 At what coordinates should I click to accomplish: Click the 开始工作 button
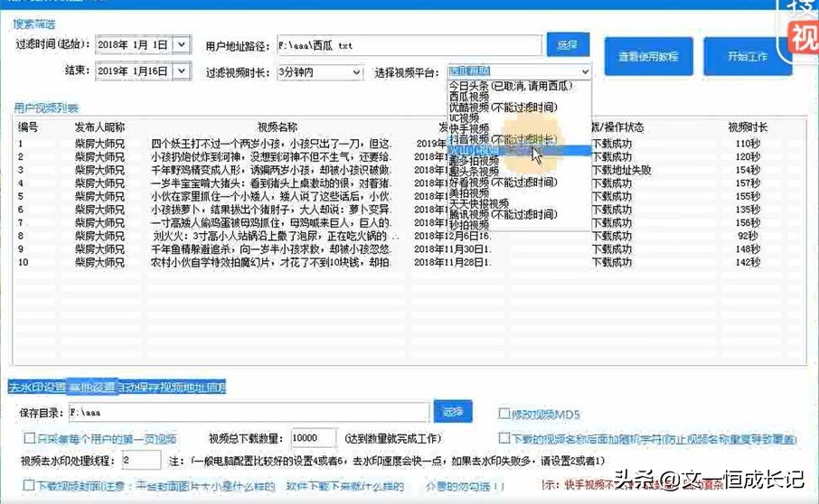(x=748, y=56)
